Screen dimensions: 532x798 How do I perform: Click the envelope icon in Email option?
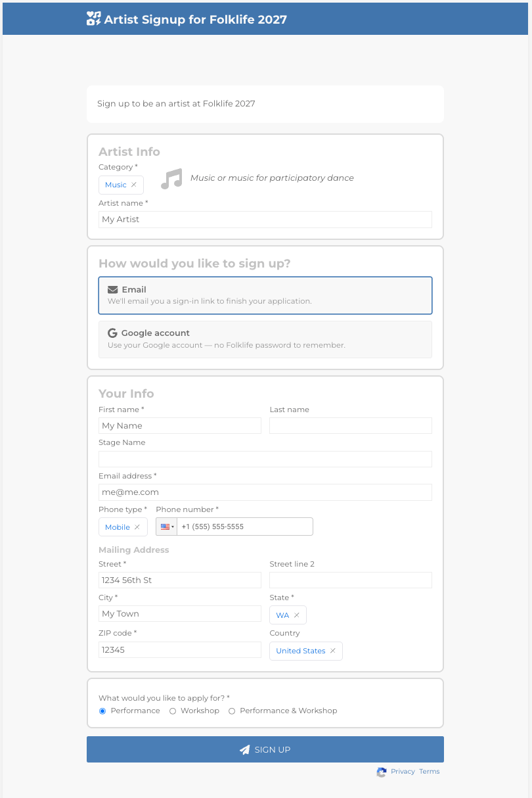(x=113, y=289)
